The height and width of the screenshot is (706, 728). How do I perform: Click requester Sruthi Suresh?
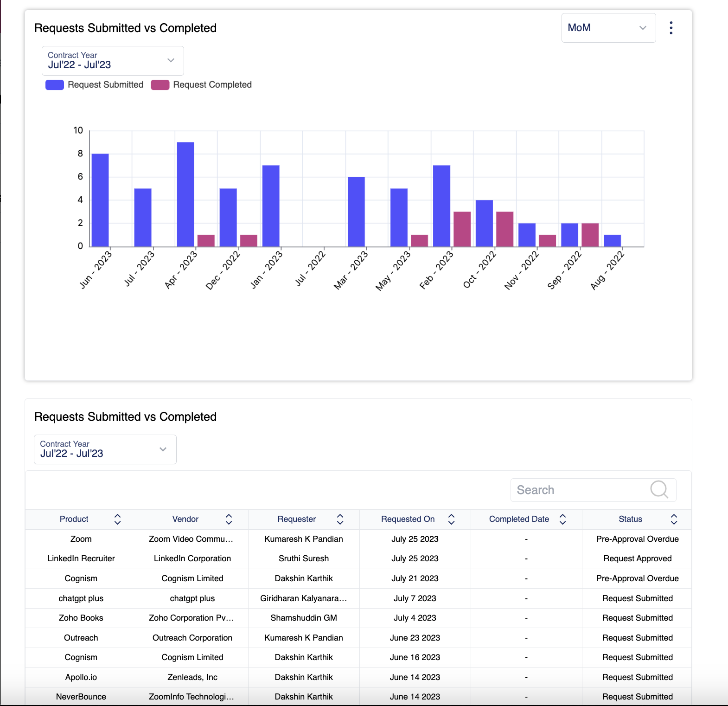coord(304,558)
